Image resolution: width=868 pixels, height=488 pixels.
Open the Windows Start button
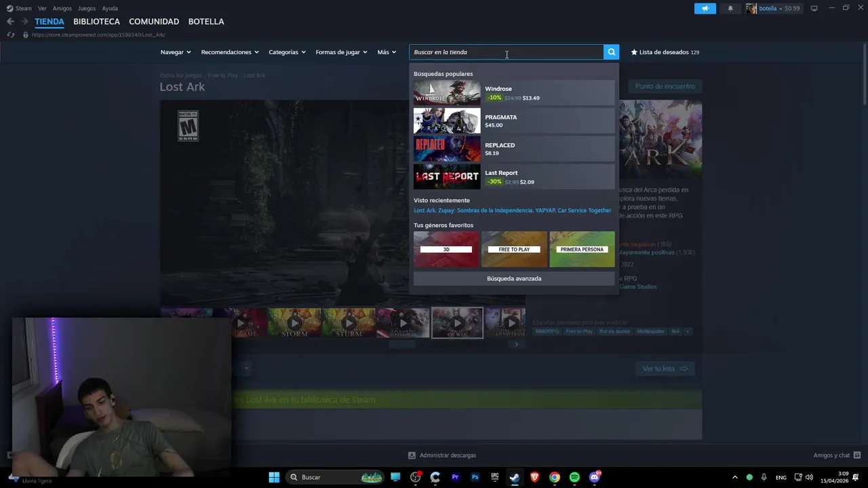point(274,477)
